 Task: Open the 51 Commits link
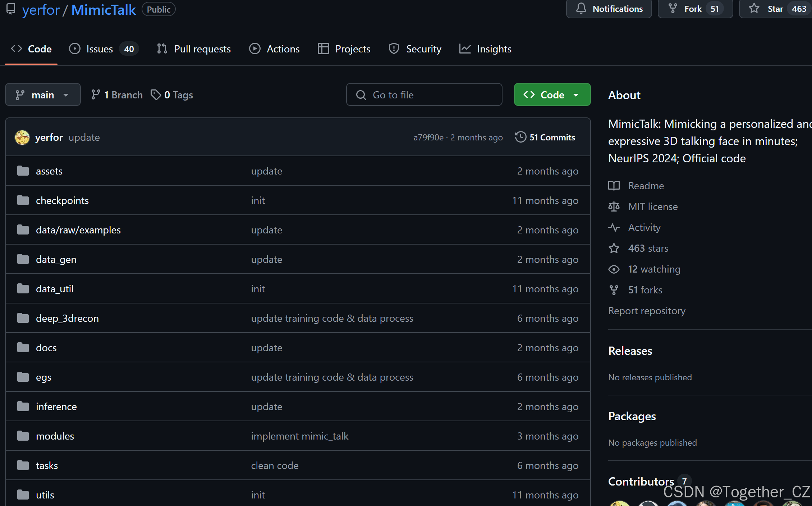click(552, 137)
